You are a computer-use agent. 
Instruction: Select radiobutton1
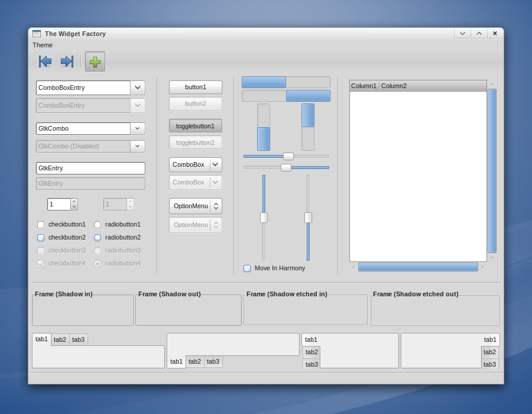pyautogui.click(x=98, y=225)
